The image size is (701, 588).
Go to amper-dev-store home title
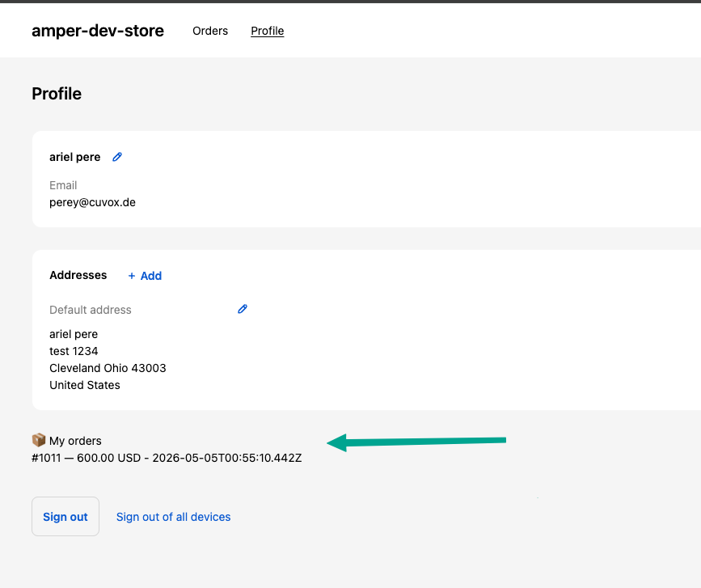click(x=98, y=31)
